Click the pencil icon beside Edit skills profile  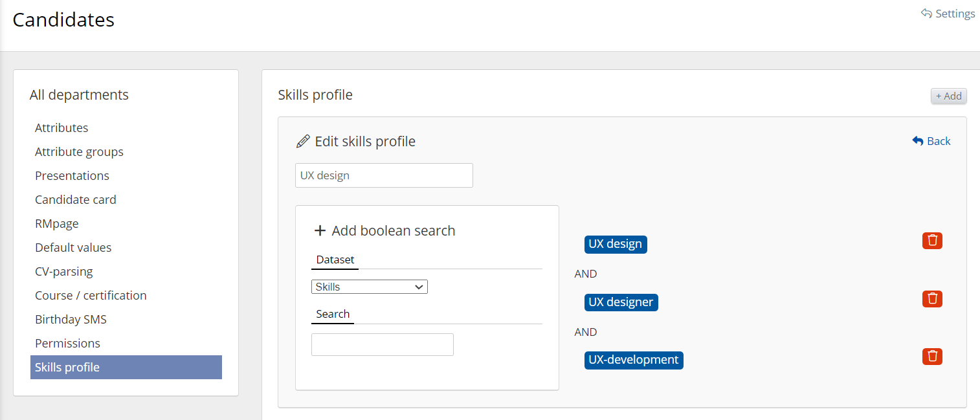click(302, 142)
